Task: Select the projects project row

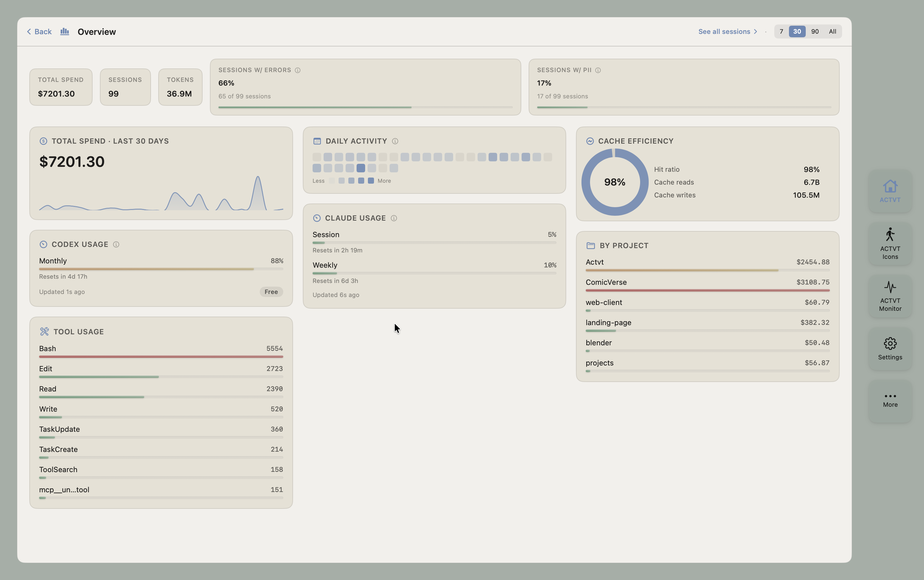Action: point(707,366)
